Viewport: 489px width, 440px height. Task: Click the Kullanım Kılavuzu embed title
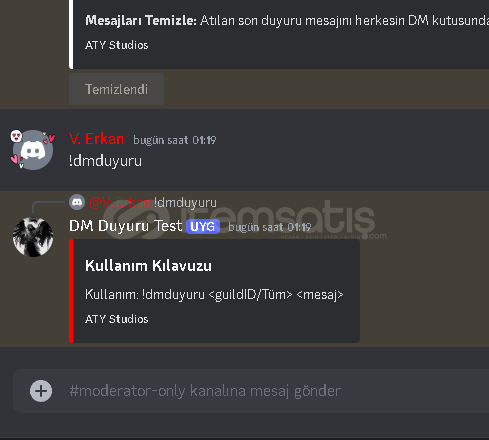[148, 266]
